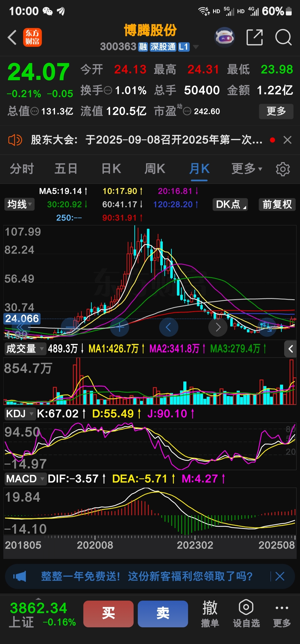The width and height of the screenshot is (300, 644).
Task: Tap the 融 margin trading badge
Action: [143, 47]
